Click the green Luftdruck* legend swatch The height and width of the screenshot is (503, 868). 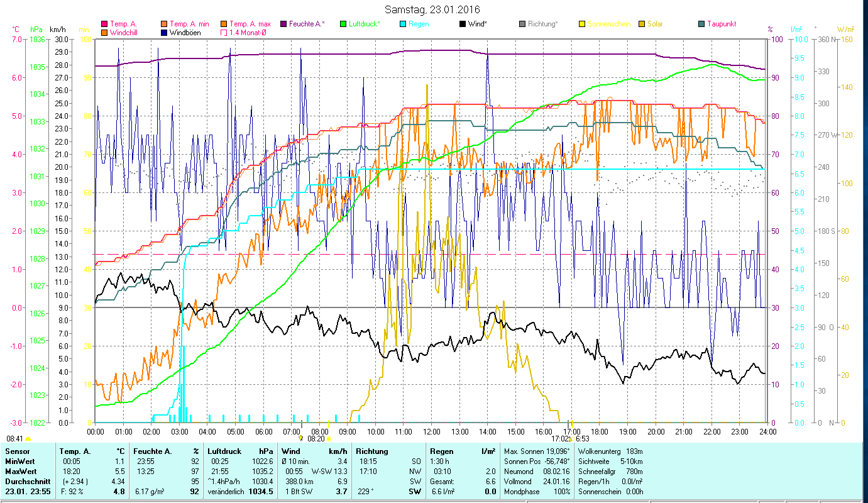(x=343, y=24)
